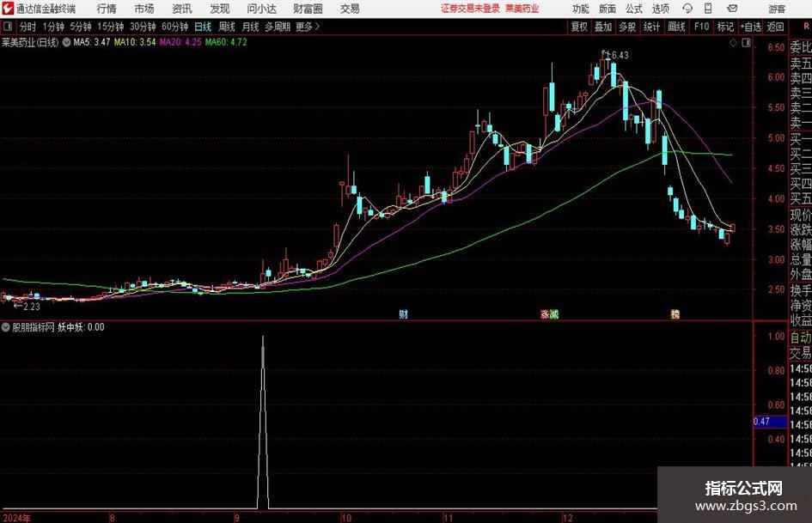The height and width of the screenshot is (523, 812).
Task: Select the 日线 period tab
Action: (x=203, y=27)
